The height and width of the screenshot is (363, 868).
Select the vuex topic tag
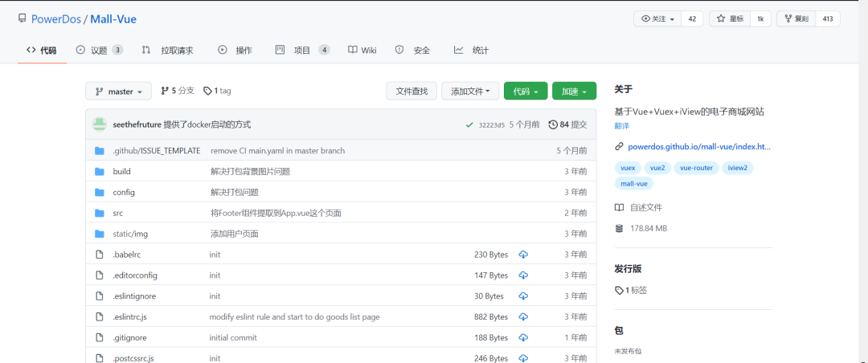click(x=628, y=167)
